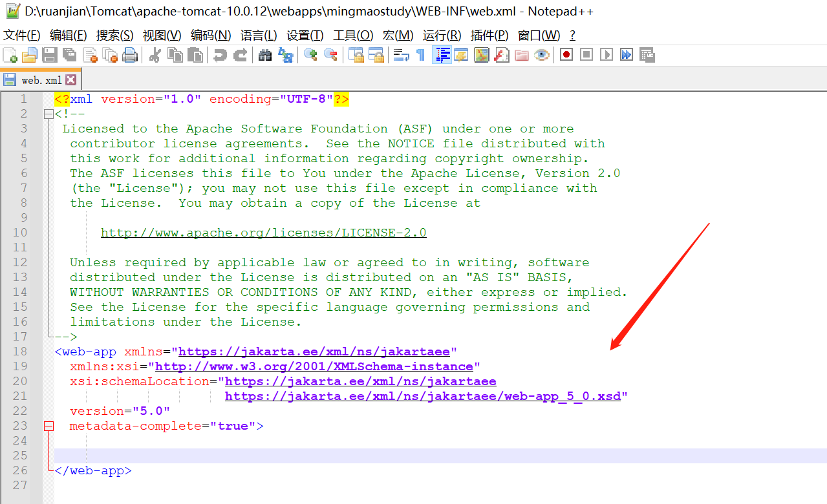827x504 pixels.
Task: Open the apache.org LICENSE-2.0 link
Action: (x=263, y=233)
